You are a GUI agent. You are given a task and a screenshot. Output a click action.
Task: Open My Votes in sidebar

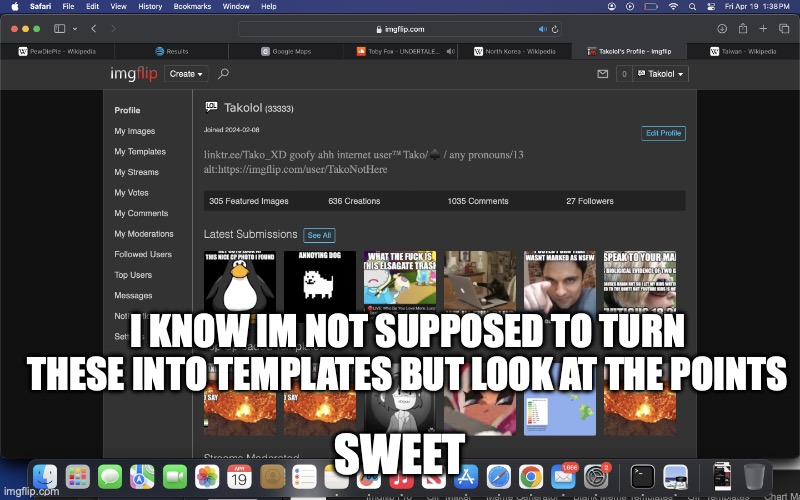131,192
